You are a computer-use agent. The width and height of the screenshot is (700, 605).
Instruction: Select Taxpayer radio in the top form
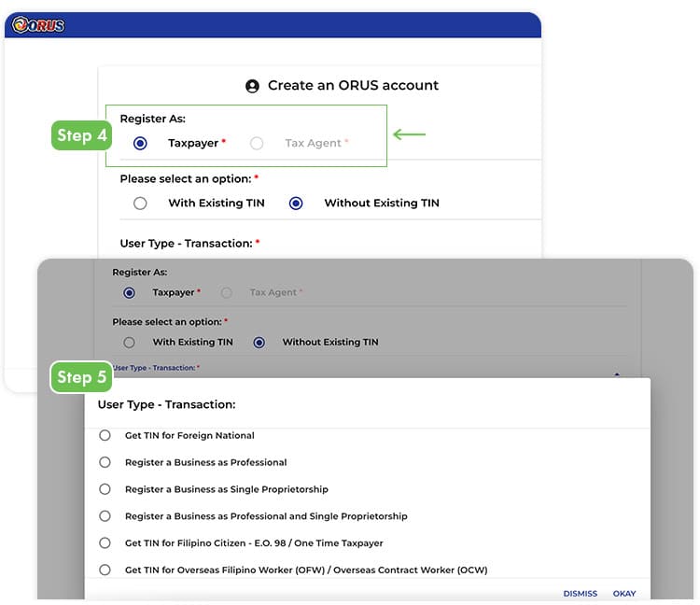(140, 144)
